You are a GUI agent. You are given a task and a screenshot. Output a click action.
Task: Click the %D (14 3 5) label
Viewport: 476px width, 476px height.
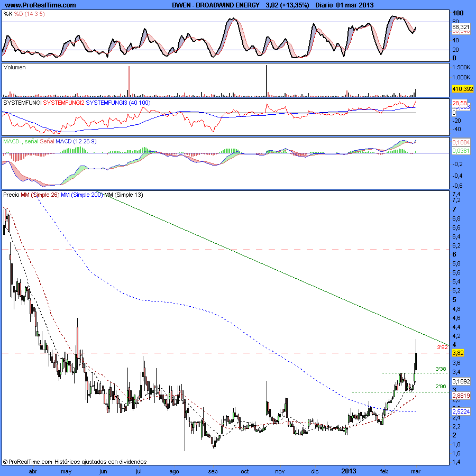30,14
